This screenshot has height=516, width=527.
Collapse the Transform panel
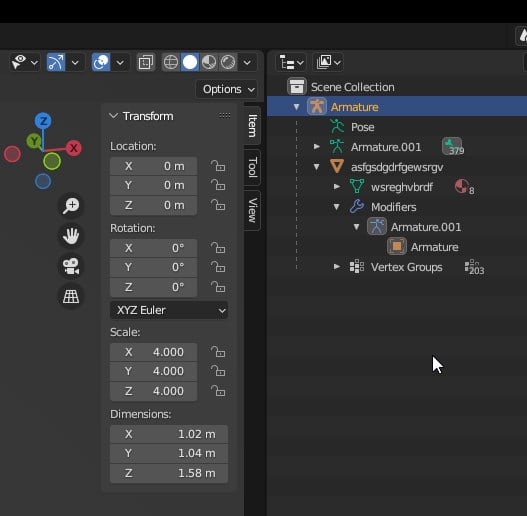click(x=113, y=116)
